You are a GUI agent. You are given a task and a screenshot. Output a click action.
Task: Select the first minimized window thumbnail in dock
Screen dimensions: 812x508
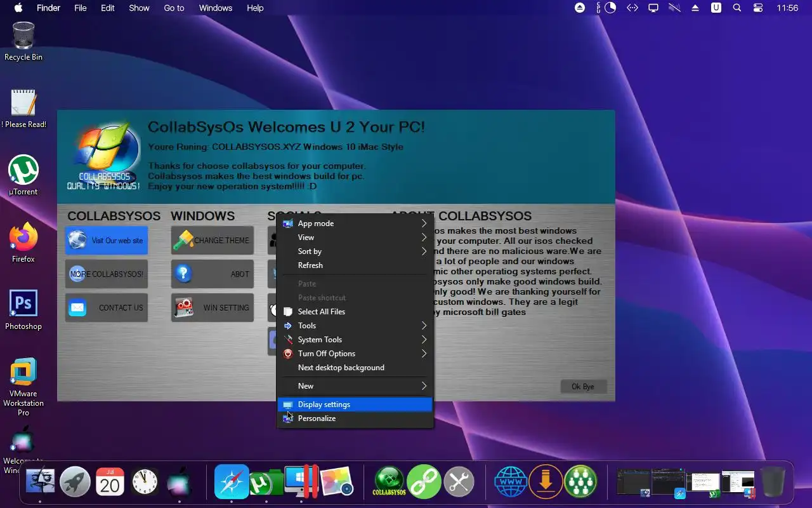[x=633, y=483]
